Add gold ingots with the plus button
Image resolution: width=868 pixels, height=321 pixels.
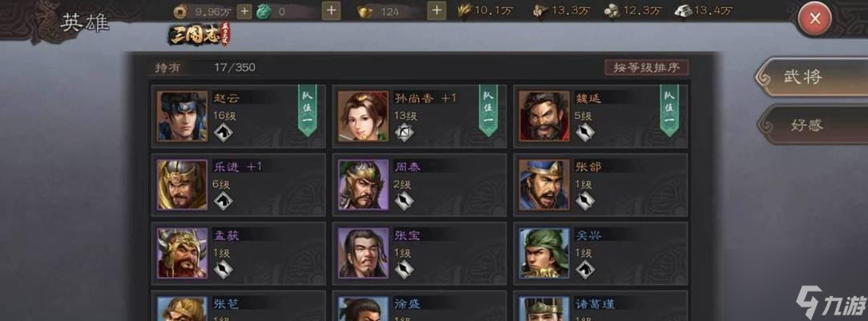point(437,10)
